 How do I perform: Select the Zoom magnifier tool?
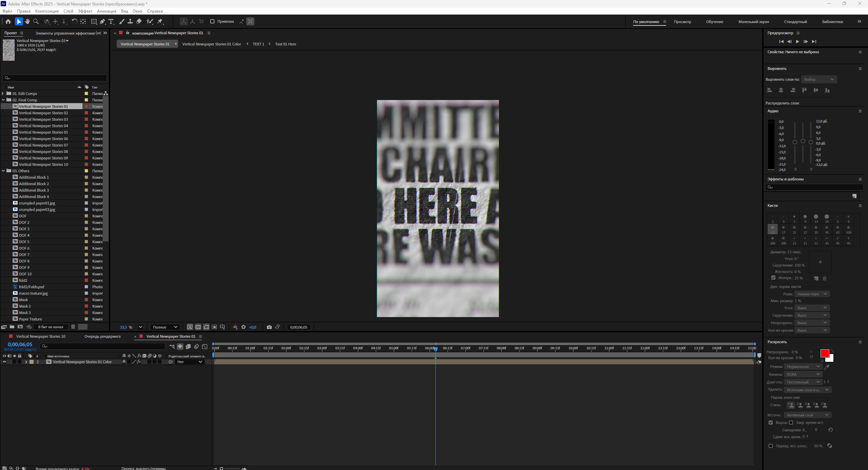(x=36, y=21)
